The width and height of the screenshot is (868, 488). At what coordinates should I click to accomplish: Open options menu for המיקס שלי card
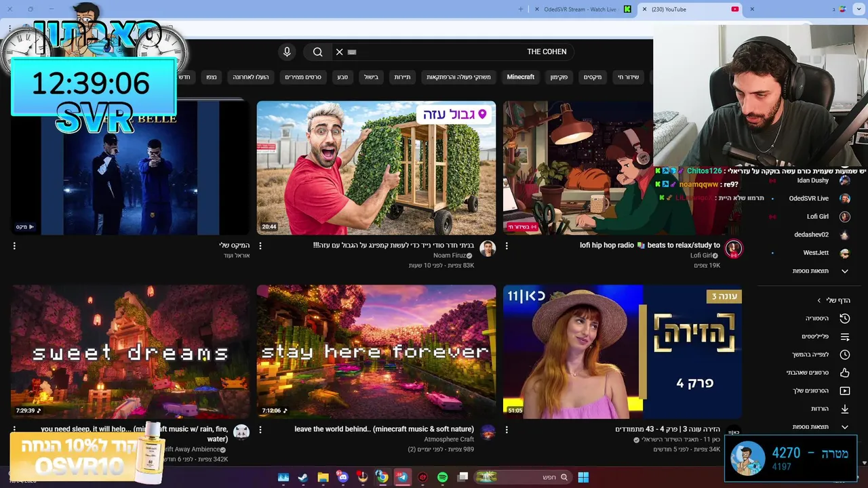tap(14, 246)
